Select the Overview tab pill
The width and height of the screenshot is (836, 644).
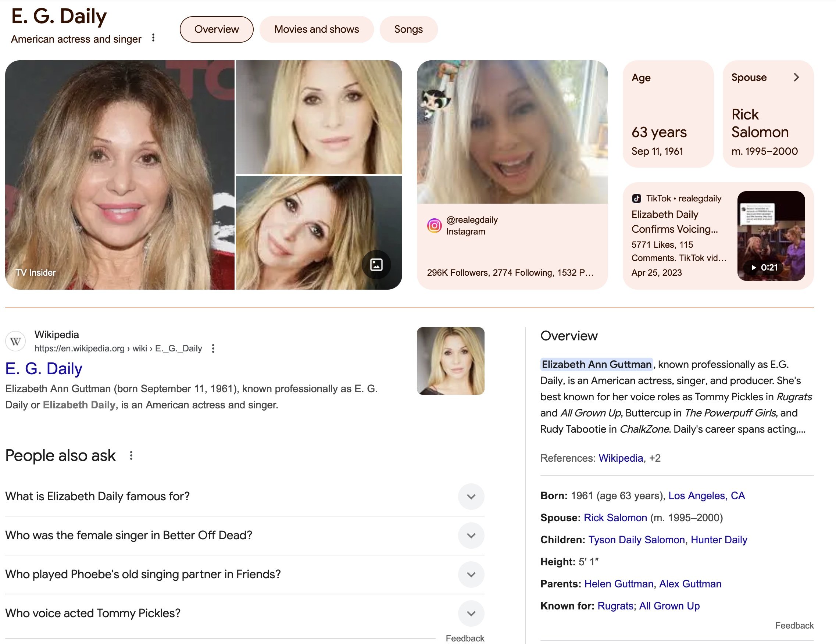click(x=216, y=29)
